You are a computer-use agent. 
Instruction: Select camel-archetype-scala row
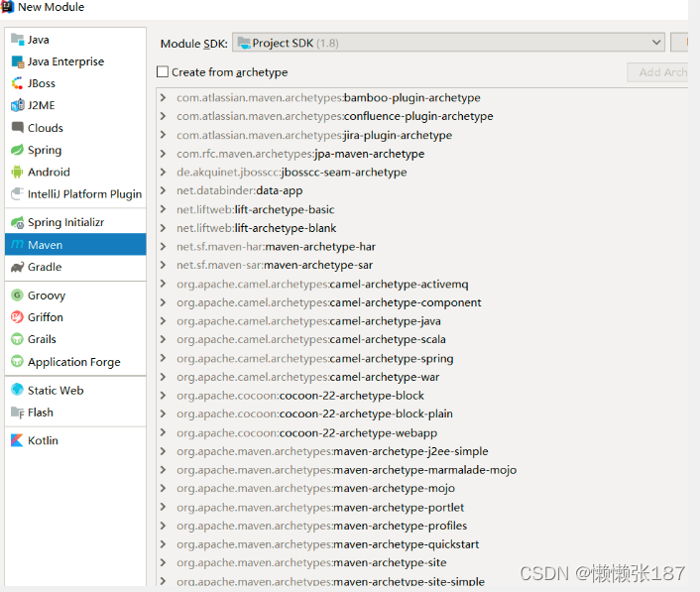(421, 339)
